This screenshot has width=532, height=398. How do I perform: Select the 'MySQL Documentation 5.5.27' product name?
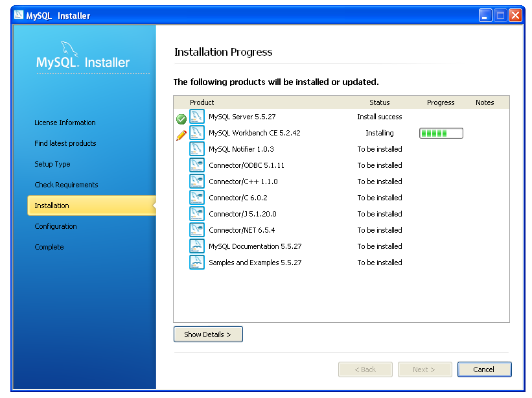click(255, 246)
